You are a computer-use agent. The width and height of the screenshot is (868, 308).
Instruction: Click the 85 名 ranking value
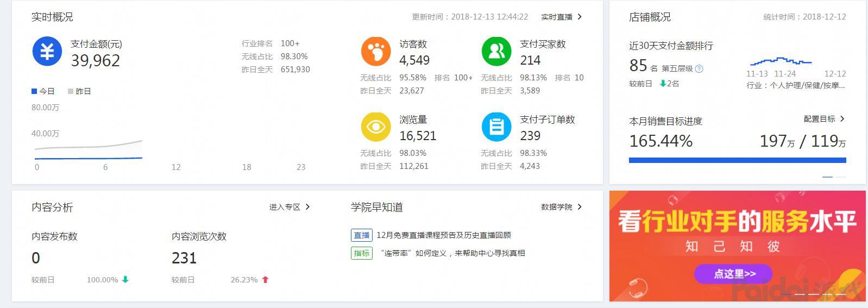(643, 66)
